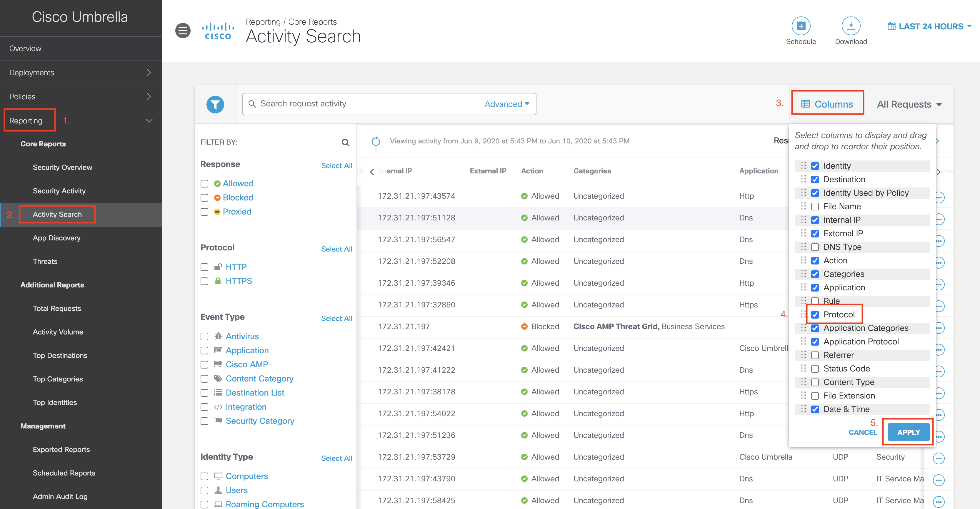The width and height of the screenshot is (980, 509).
Task: Open the Advanced search dropdown
Action: coord(506,104)
